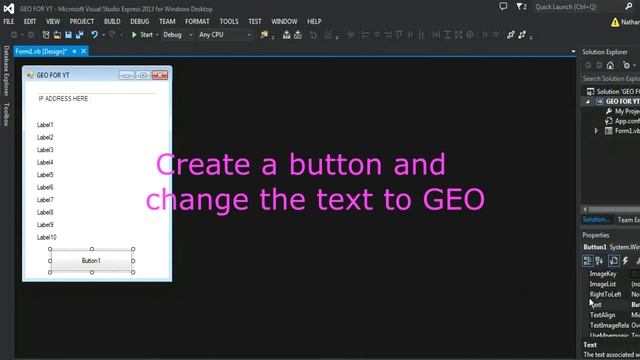Click the Save All icon
Viewport: 640px width, 360px height.
click(x=79, y=35)
